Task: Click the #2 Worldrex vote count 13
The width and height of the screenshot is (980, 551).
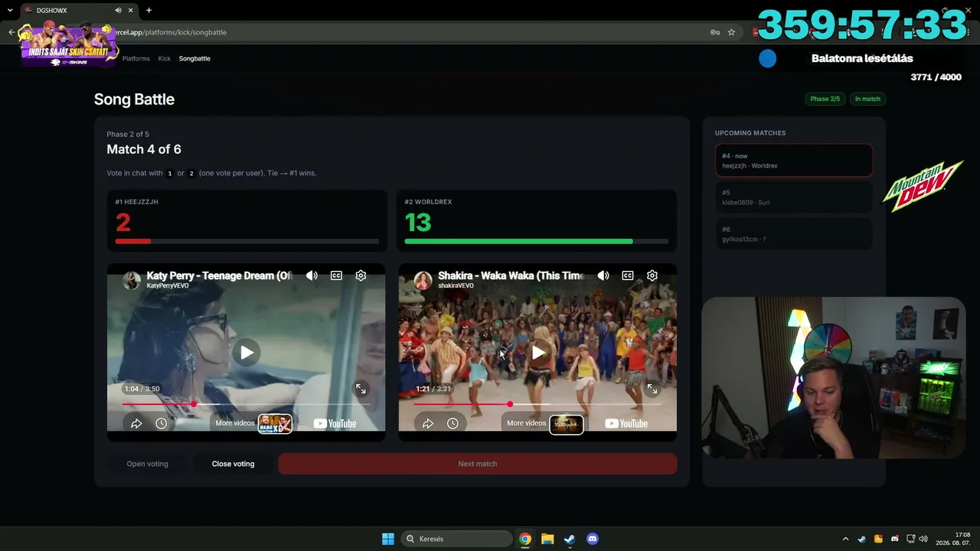Action: click(418, 223)
